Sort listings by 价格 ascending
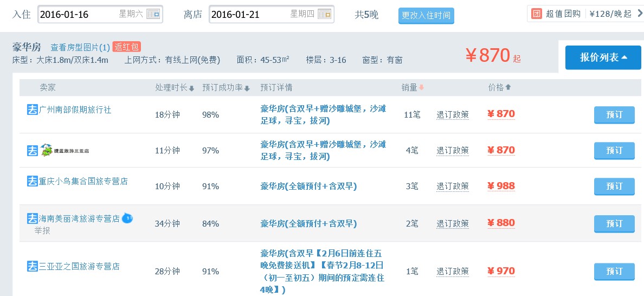 499,88
